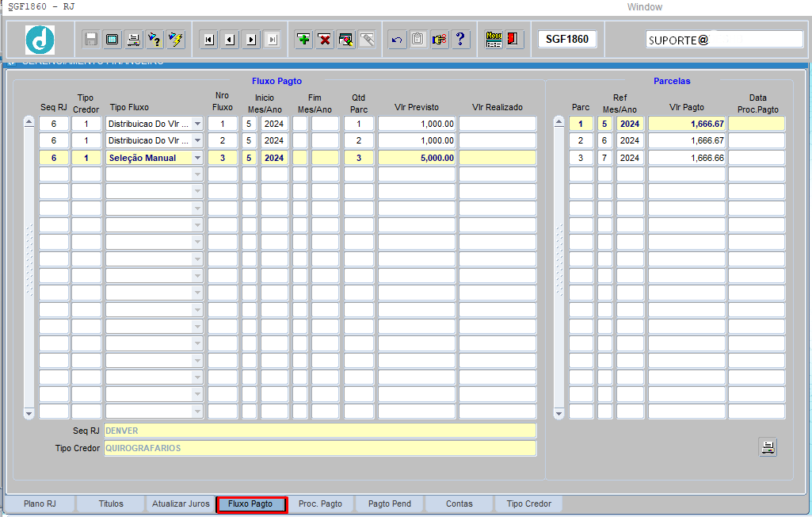Open Tipo Fluxo dropdown in second row
Viewport: 812px width, 517px height.
(x=197, y=140)
